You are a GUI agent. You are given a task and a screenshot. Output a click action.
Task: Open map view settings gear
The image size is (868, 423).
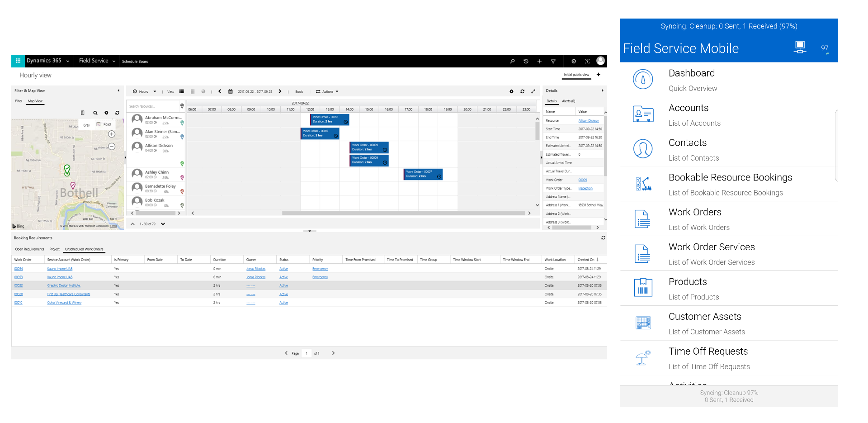click(106, 113)
